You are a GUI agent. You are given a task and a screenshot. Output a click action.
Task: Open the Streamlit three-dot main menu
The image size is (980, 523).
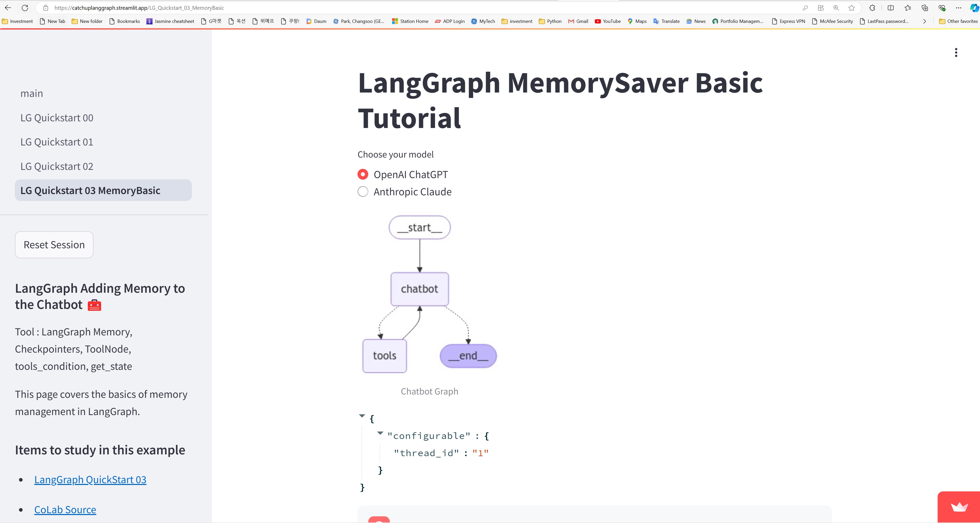[x=956, y=52]
